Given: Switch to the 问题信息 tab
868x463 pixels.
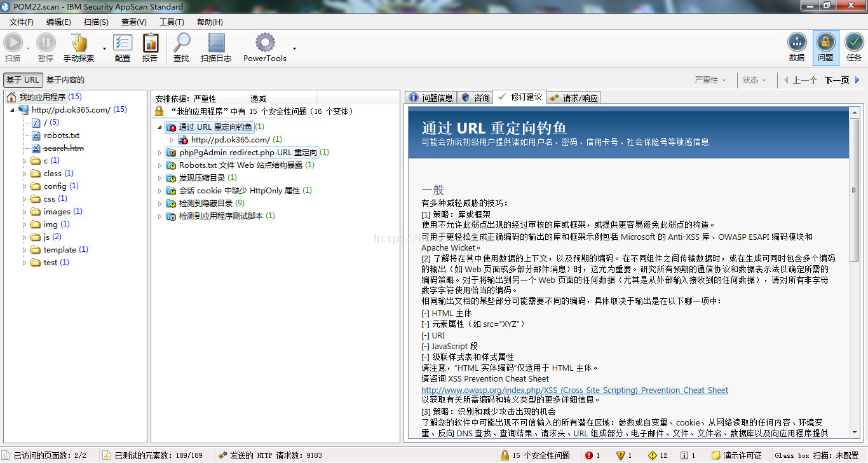Looking at the screenshot, I should (x=431, y=97).
